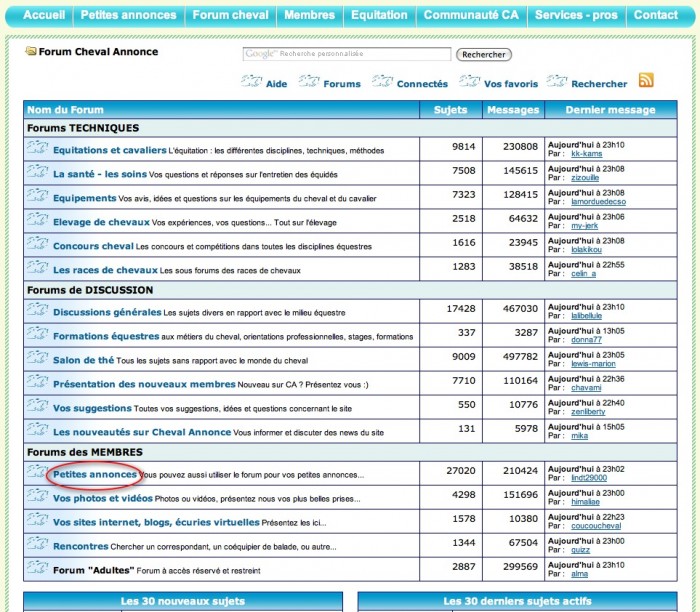Click the forum icon in Les races de chevaux row
Image resolution: width=700 pixels, height=612 pixels.
(x=37, y=267)
